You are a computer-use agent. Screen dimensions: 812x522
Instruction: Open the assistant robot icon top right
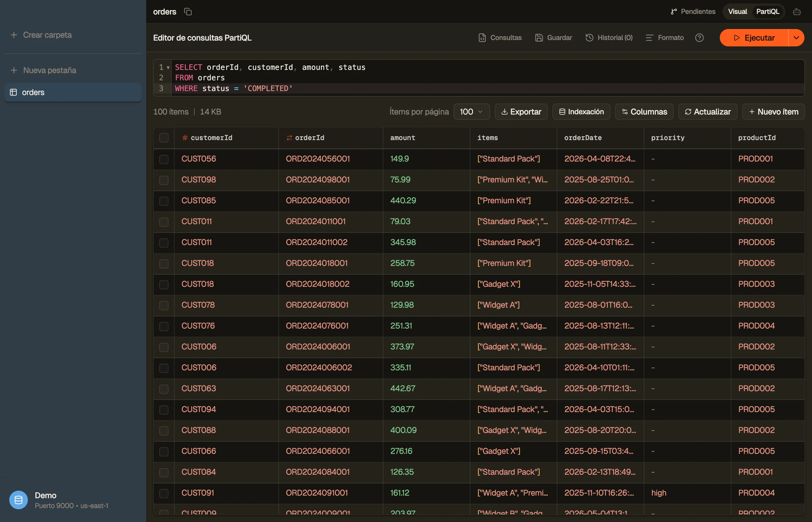(797, 12)
